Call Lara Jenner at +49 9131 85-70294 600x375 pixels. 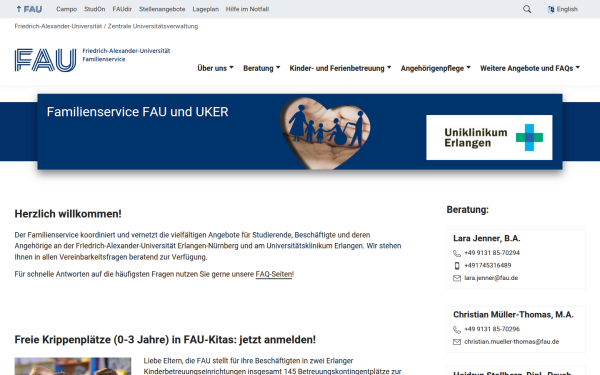[492, 253]
